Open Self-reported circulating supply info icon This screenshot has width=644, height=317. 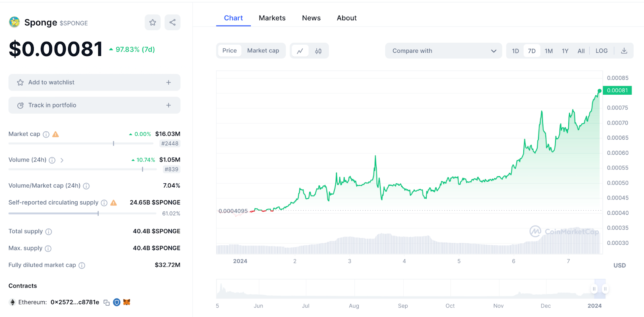pyautogui.click(x=104, y=203)
